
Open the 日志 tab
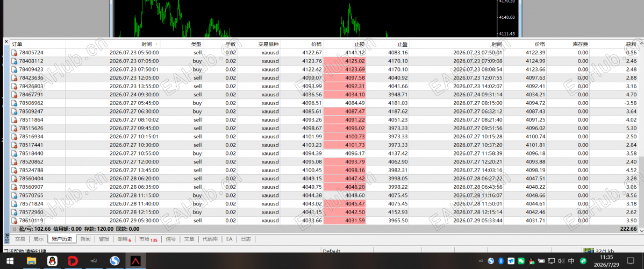coord(246,239)
